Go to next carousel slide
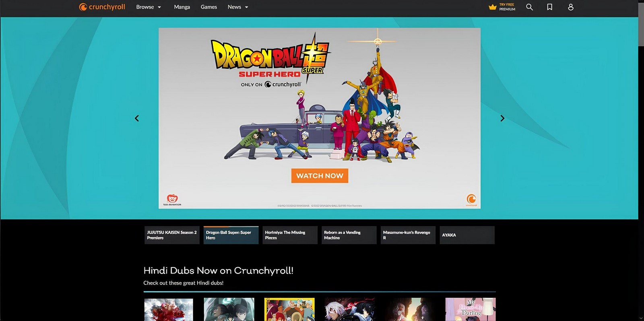 [502, 118]
